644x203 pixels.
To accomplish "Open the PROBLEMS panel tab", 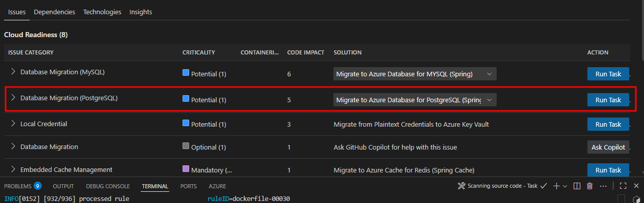I will pos(17,186).
